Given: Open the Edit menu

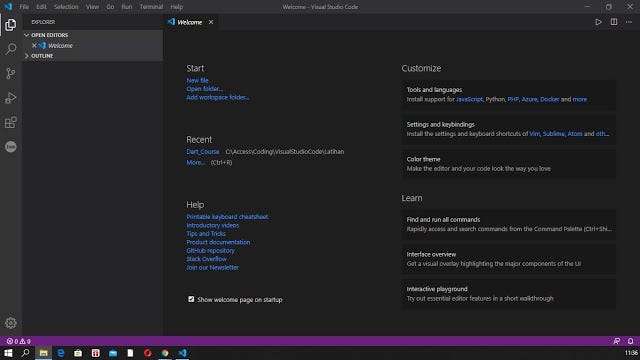Looking at the screenshot, I should tap(41, 7).
